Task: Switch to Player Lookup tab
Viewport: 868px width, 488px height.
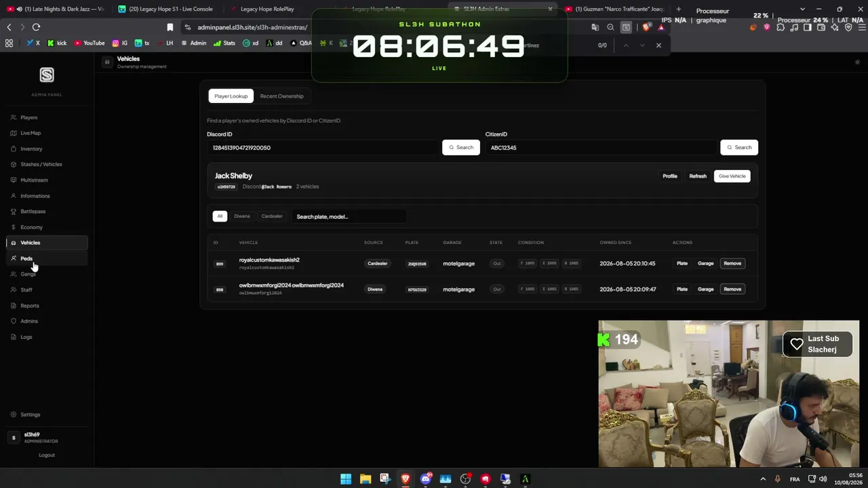Action: click(231, 96)
